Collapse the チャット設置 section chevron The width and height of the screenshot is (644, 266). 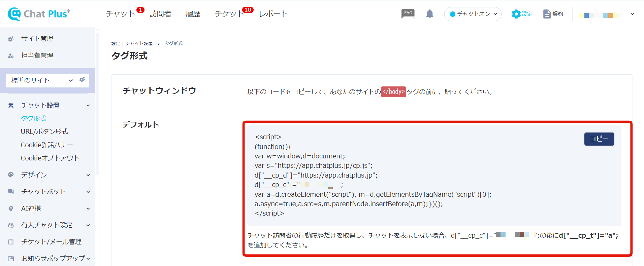coord(88,106)
